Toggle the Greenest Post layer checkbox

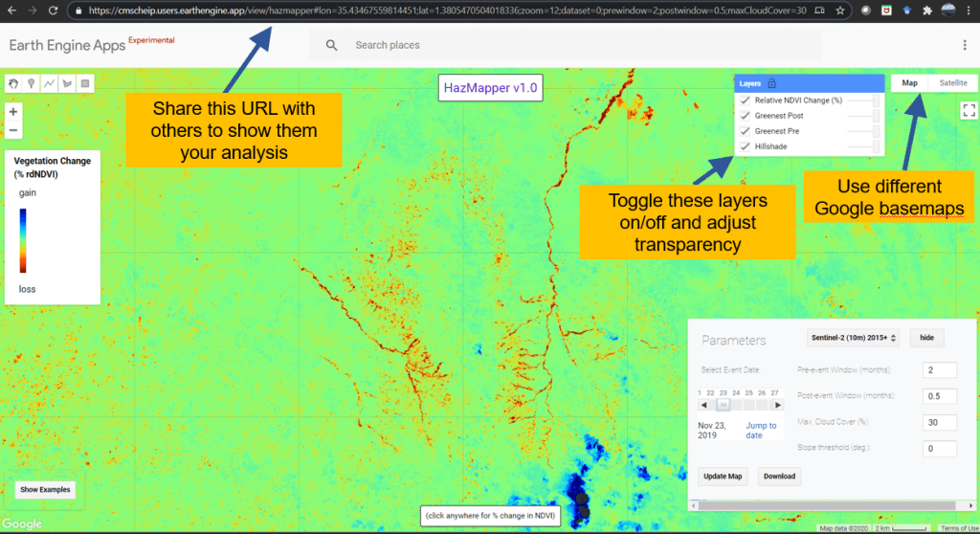pyautogui.click(x=745, y=116)
